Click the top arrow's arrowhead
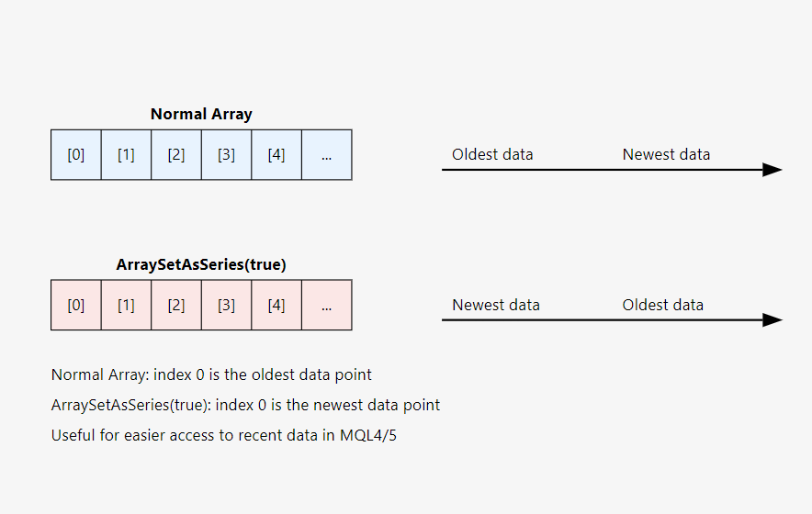The image size is (812, 514). coord(773,170)
